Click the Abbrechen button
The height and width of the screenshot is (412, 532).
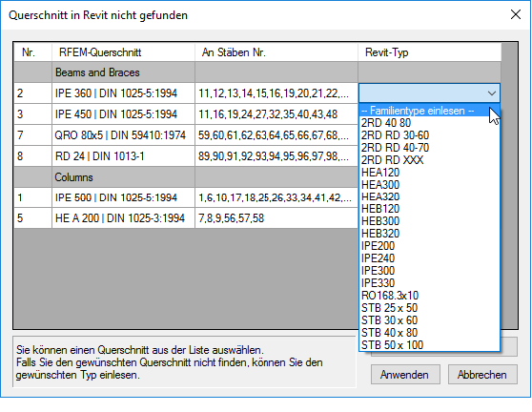[x=482, y=375]
